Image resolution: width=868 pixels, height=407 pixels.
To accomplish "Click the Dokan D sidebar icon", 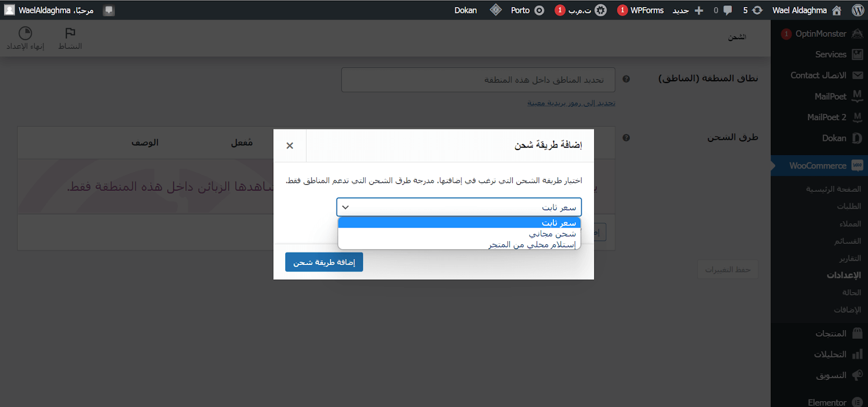I will point(857,138).
